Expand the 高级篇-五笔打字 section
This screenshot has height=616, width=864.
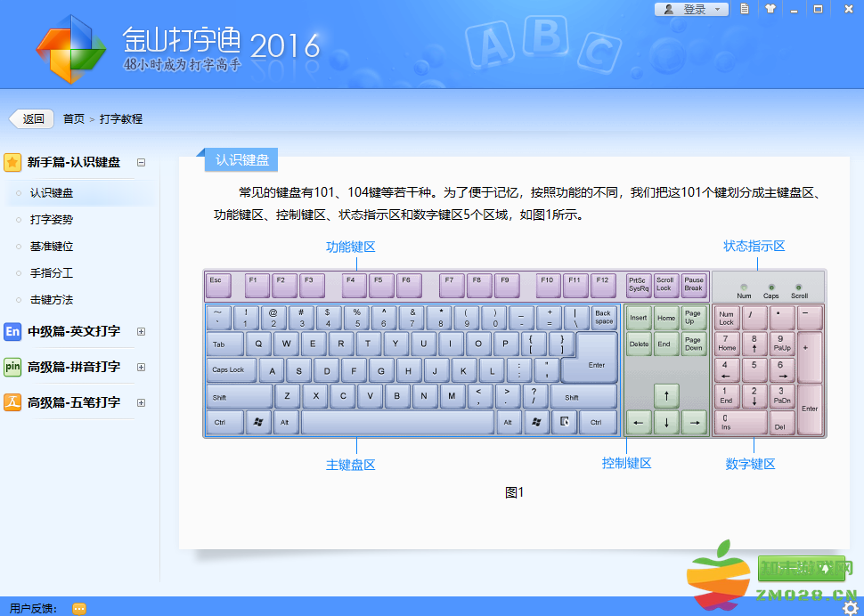(x=141, y=402)
